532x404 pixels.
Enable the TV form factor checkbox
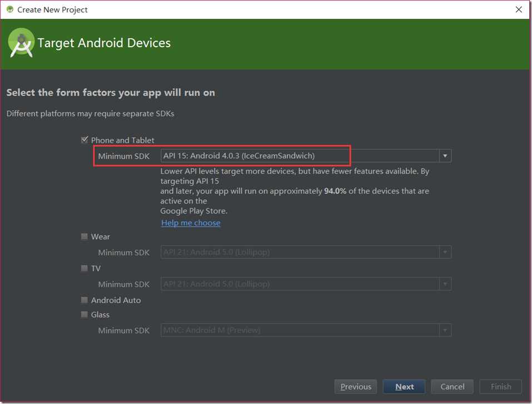(x=84, y=268)
